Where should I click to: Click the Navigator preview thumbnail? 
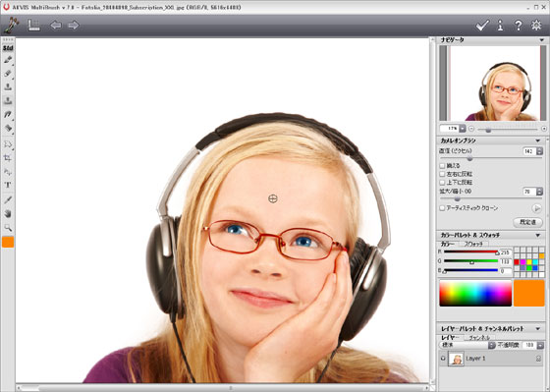click(x=493, y=84)
